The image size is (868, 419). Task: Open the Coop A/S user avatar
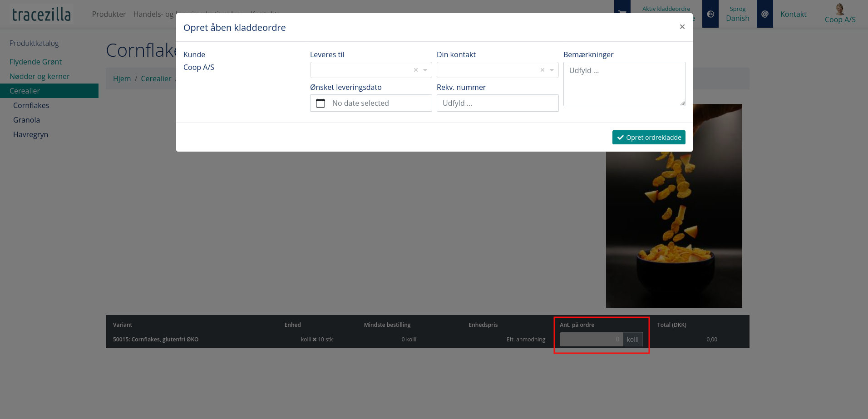(840, 10)
